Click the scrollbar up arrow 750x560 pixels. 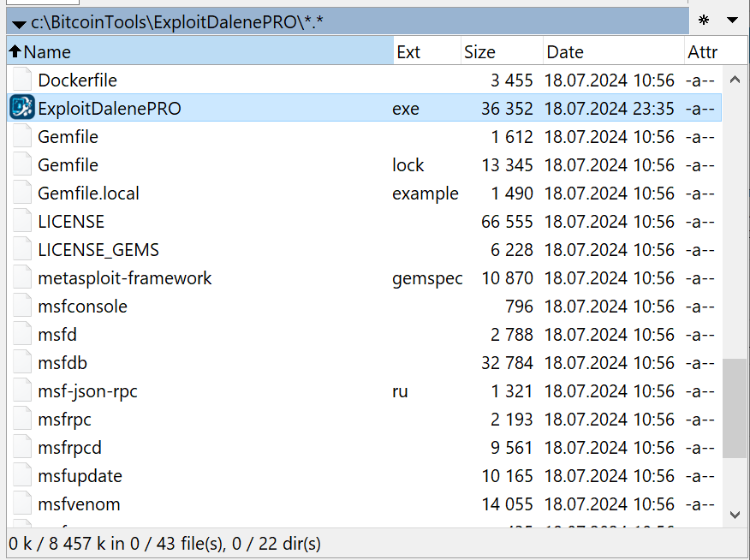pos(735,80)
